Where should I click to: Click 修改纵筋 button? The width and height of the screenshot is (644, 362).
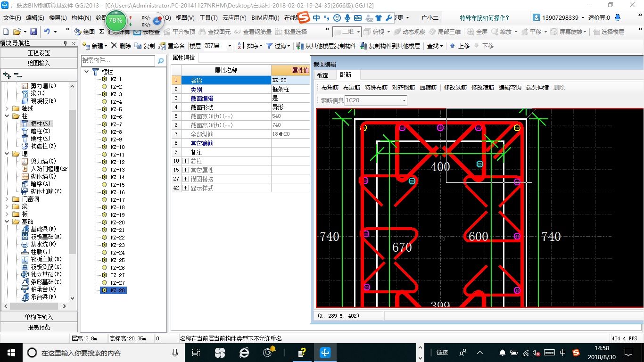[455, 88]
